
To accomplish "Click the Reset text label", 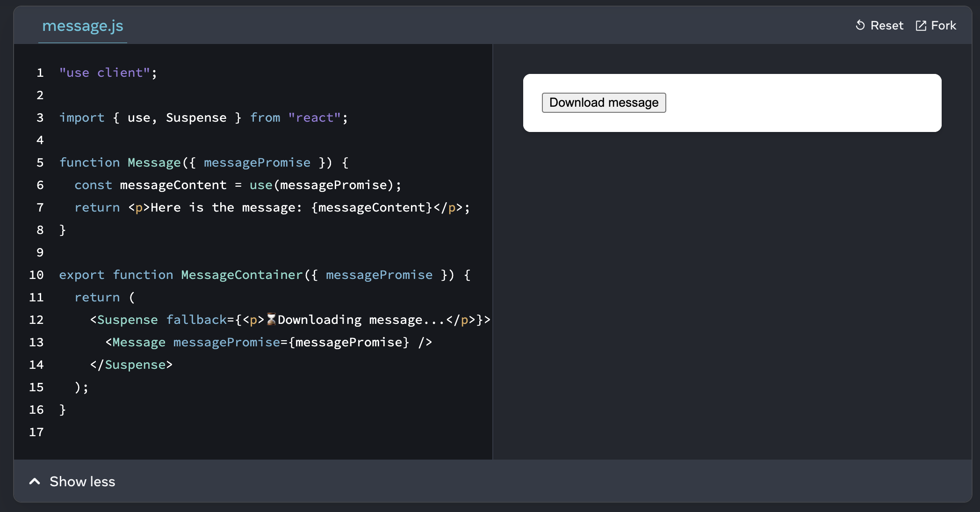I will tap(886, 26).
